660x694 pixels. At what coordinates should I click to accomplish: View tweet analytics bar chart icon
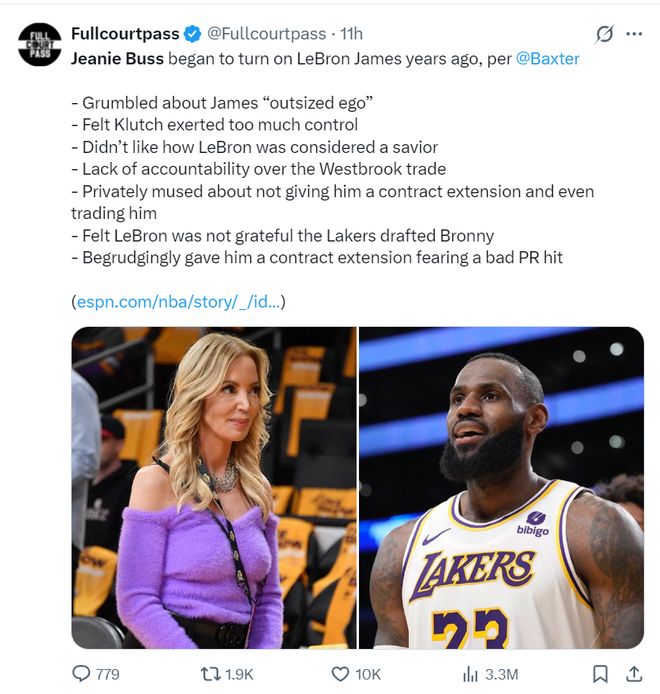(470, 673)
